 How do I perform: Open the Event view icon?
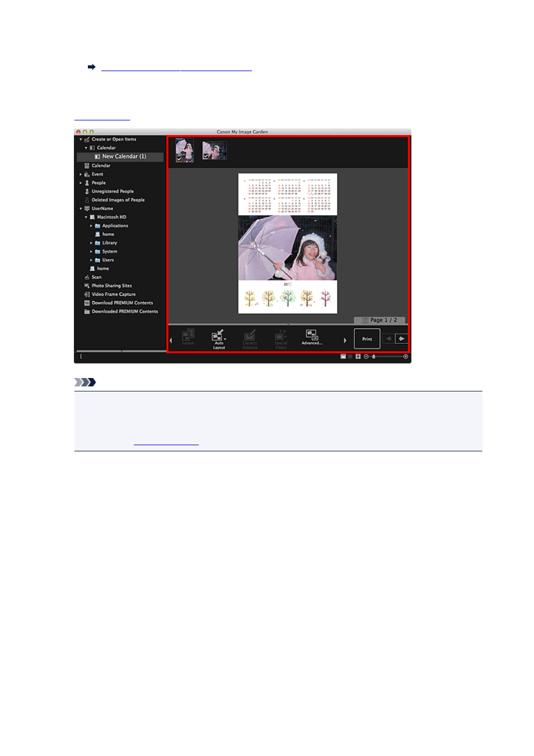87,174
